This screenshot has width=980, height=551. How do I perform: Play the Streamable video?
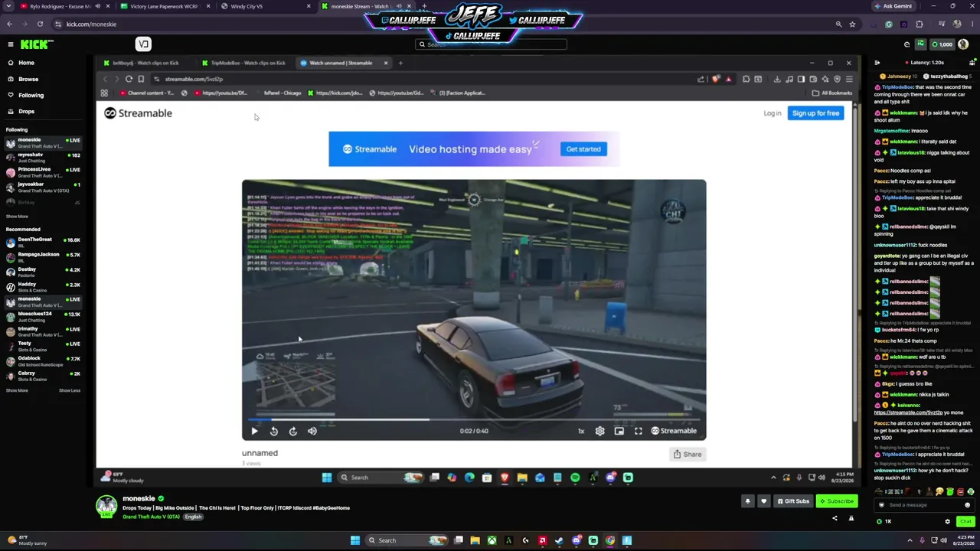point(254,431)
